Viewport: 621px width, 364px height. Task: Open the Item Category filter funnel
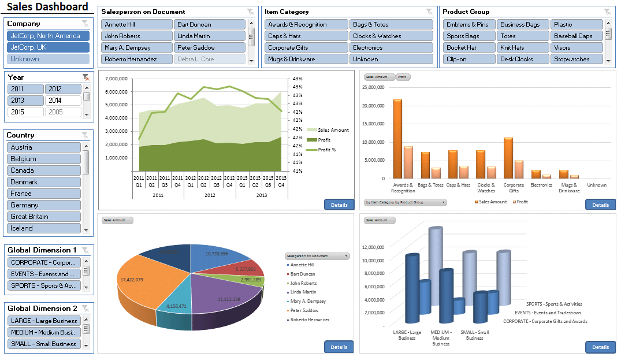click(429, 12)
